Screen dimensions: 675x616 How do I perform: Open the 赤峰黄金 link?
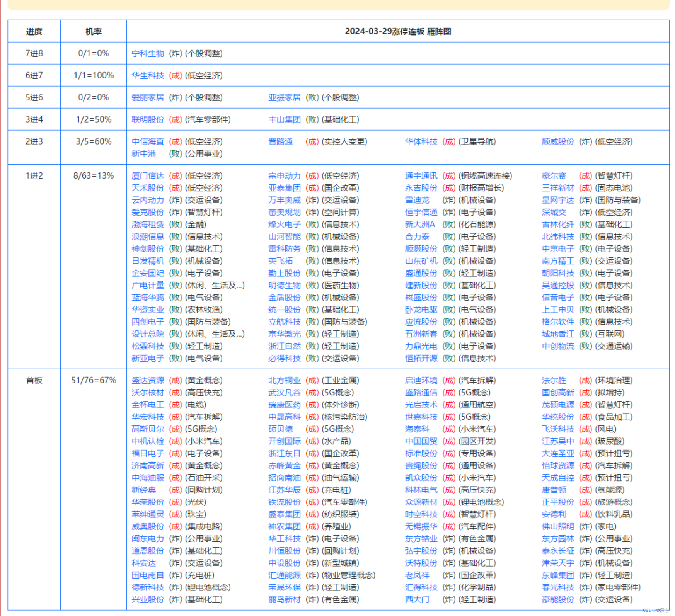pos(285,466)
